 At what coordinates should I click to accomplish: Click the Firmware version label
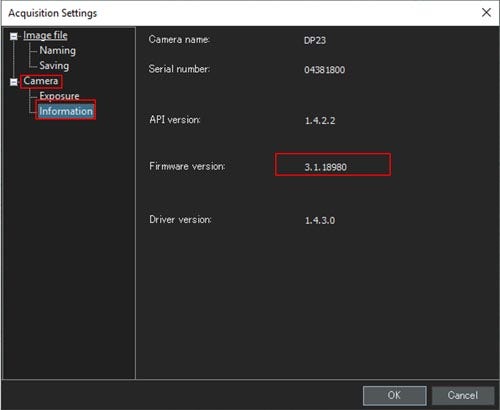click(x=187, y=166)
